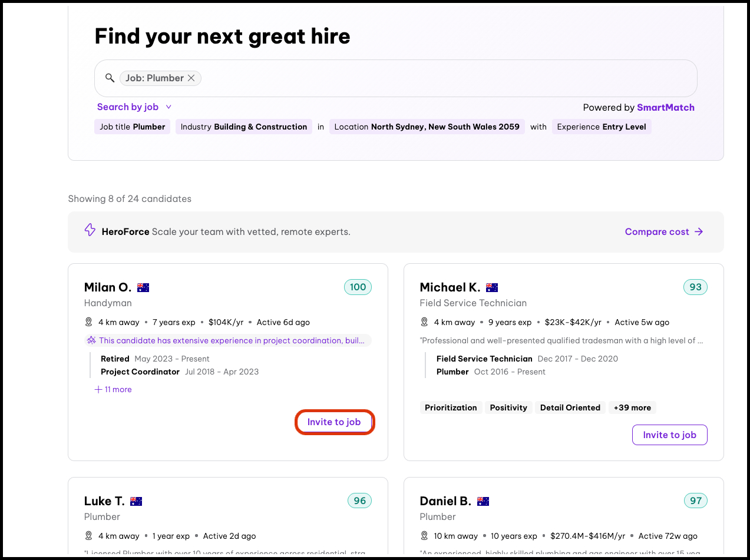Screen dimensions: 750x560
Task: Click Australian flag next to Milan O.
Action: [x=143, y=287]
